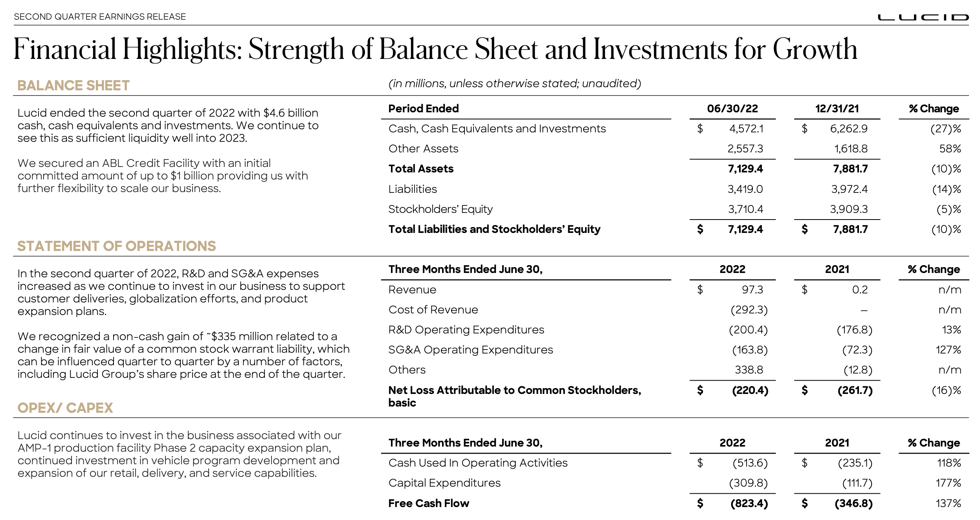The image size is (980, 520).
Task: Click the Financial Highlights slide title
Action: coord(435,49)
